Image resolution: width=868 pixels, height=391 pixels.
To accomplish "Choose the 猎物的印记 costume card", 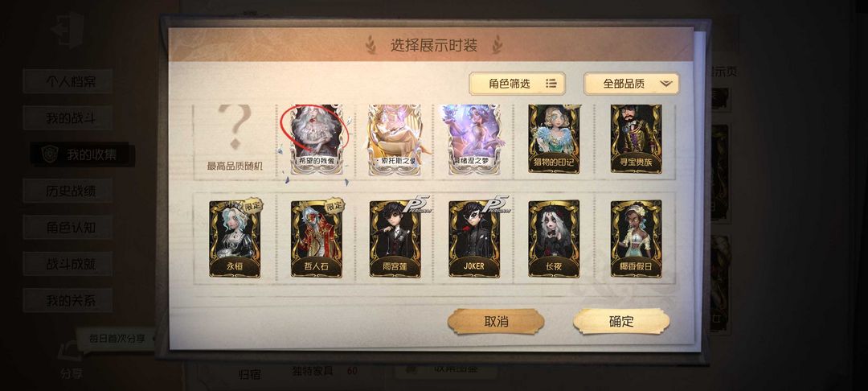I will point(554,138).
